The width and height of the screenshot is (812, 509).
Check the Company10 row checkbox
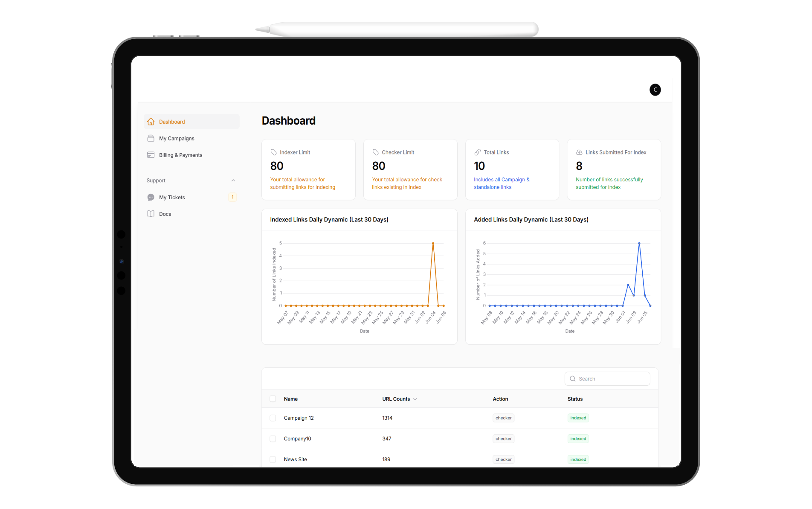(273, 438)
